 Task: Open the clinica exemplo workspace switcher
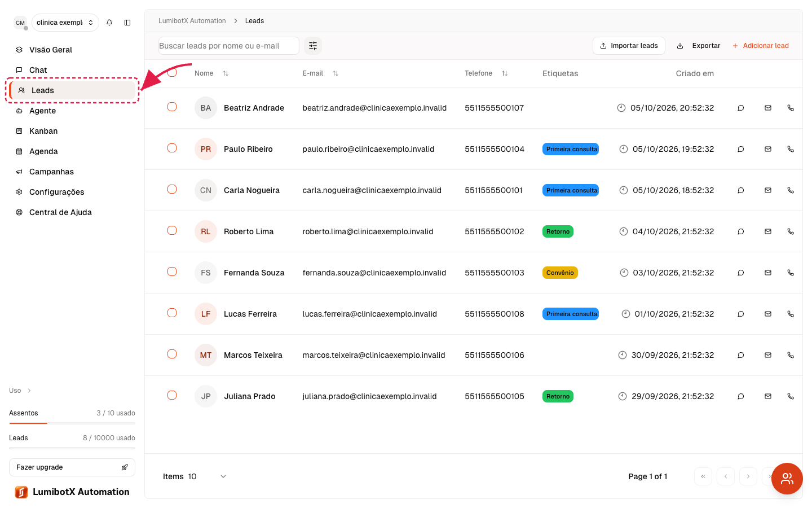point(65,23)
